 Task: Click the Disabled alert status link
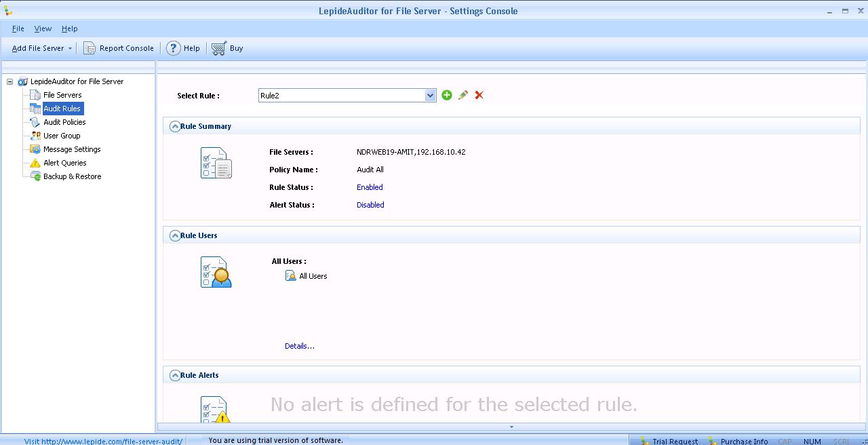click(370, 205)
